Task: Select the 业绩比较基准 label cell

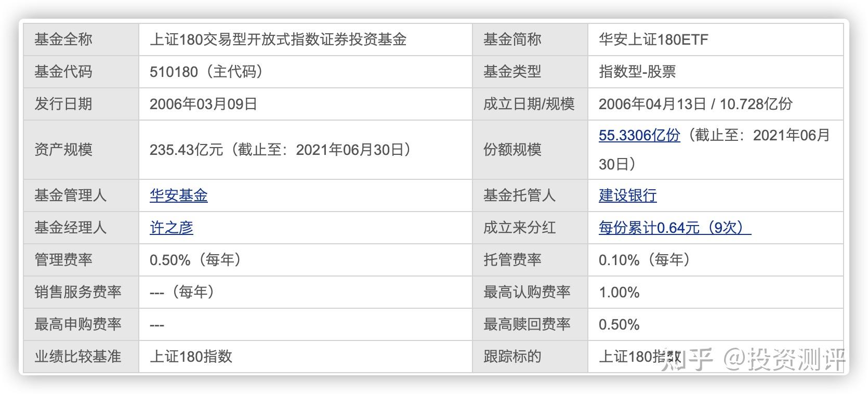Action: (x=77, y=357)
